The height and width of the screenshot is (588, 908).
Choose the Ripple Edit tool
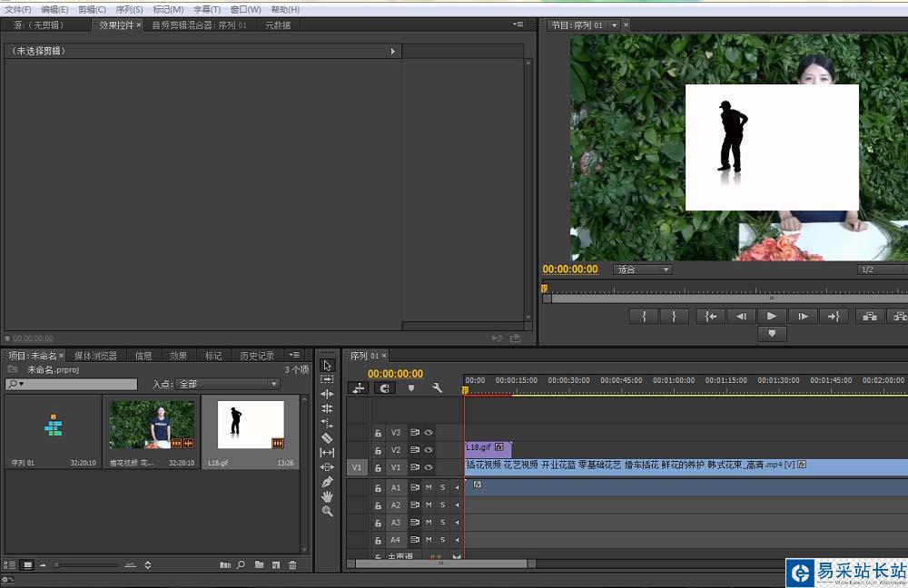[x=327, y=394]
